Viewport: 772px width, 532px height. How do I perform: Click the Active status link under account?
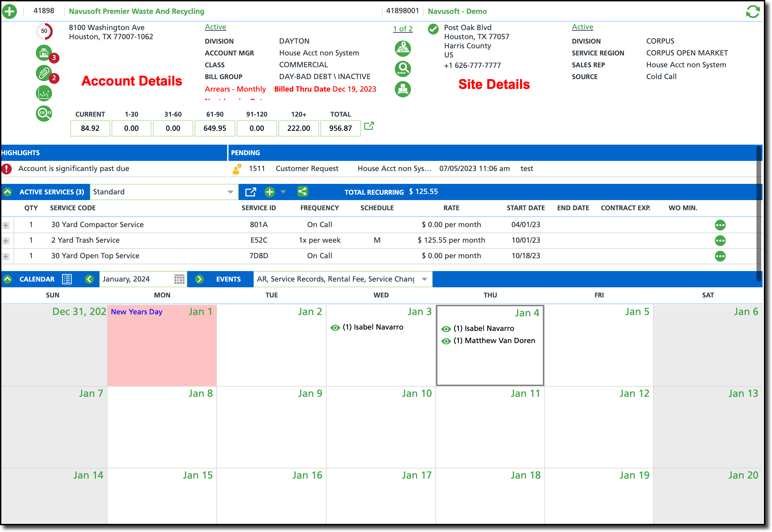[215, 27]
